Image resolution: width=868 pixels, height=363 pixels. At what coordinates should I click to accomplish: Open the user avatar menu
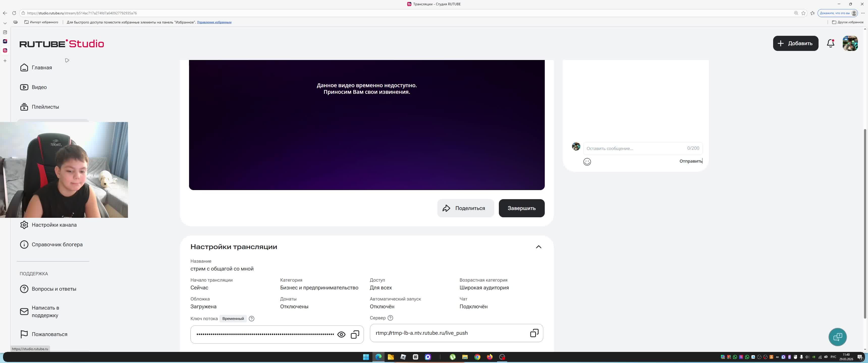850,43
